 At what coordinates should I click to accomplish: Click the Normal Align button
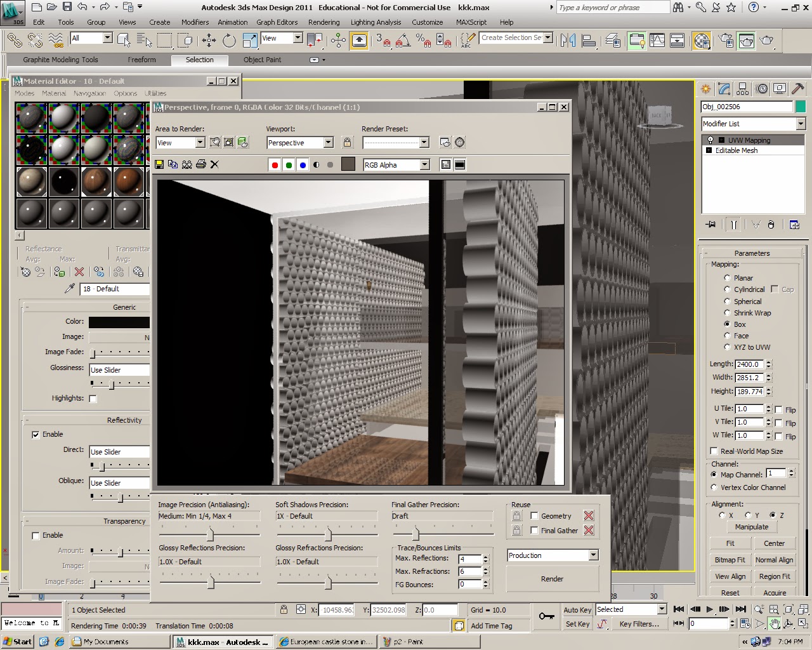click(x=774, y=560)
